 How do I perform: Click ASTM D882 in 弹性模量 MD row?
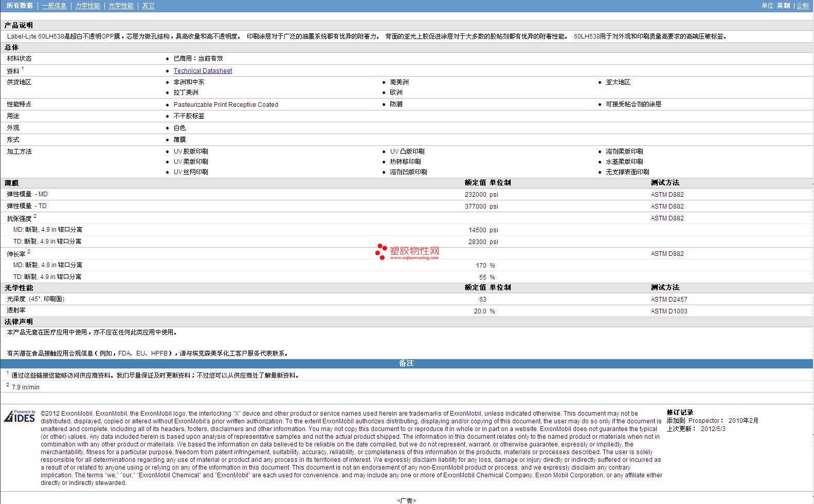coord(667,195)
